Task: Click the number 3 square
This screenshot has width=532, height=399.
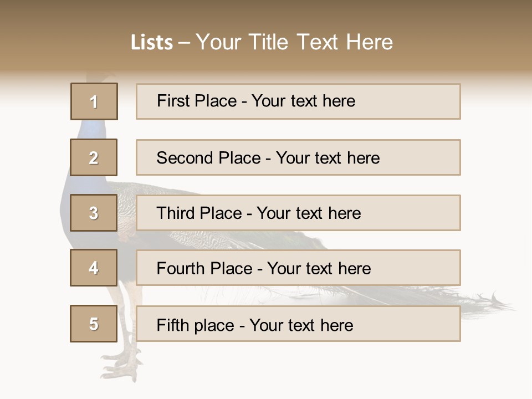Action: click(x=94, y=213)
